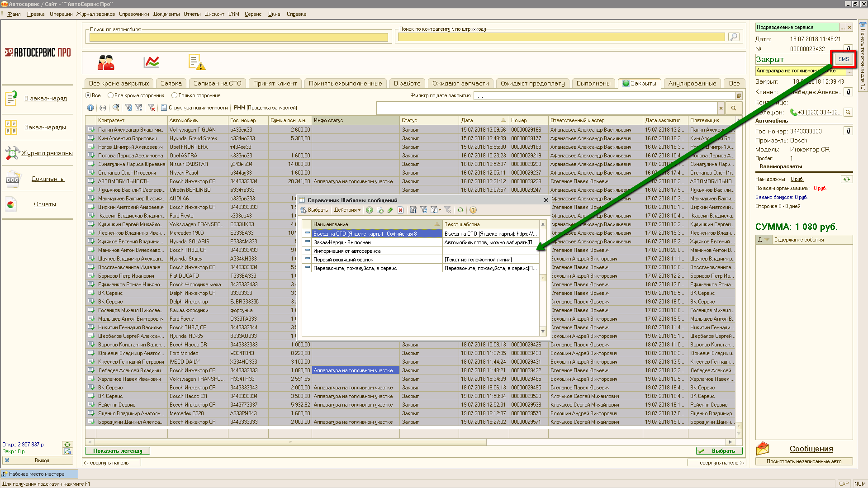Click the clear filter icon in main toolbar
Screen dimensions: 868x488
(x=152, y=108)
